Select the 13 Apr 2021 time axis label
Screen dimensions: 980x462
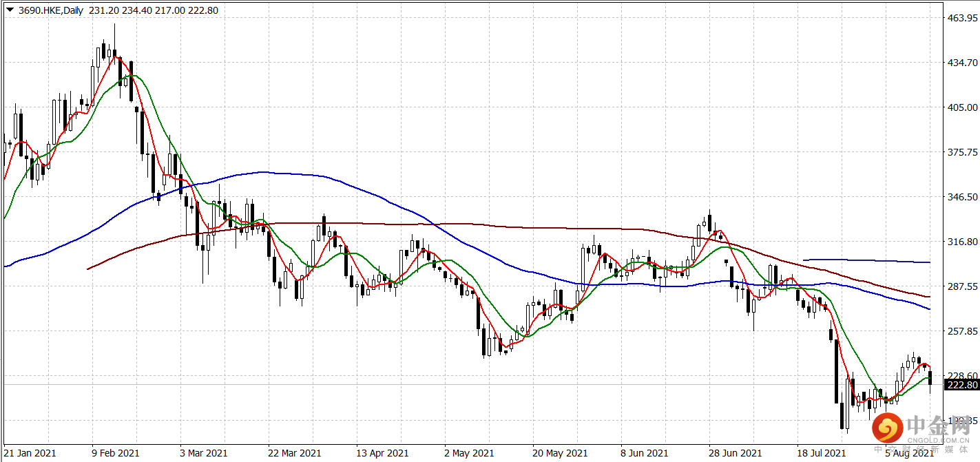[x=383, y=453]
